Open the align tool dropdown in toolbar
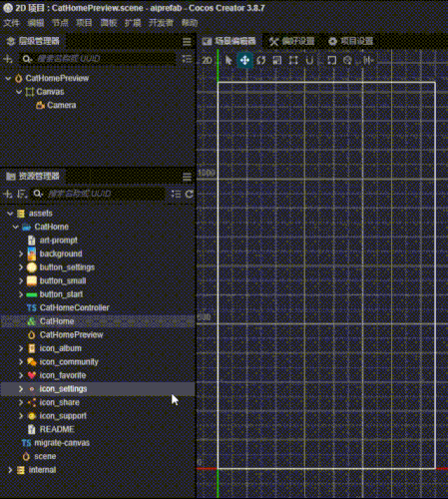The image size is (448, 499). [x=368, y=60]
